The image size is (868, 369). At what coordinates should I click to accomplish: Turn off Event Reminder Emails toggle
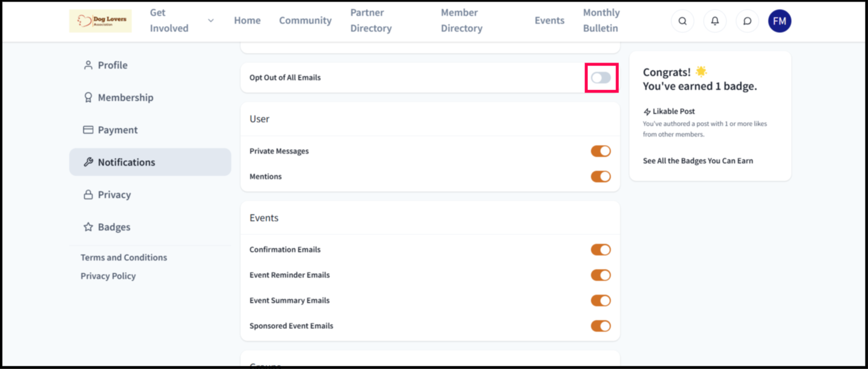[x=601, y=275]
